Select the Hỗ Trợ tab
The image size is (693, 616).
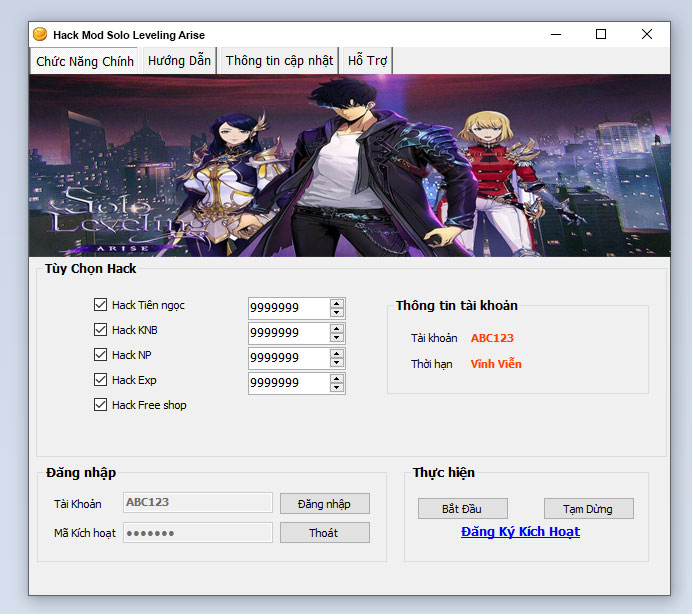[x=367, y=61]
